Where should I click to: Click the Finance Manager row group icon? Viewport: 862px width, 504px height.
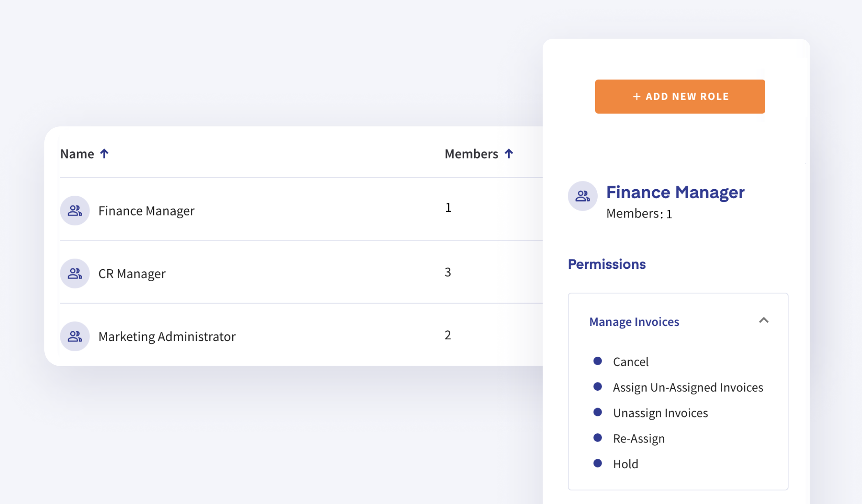75,211
